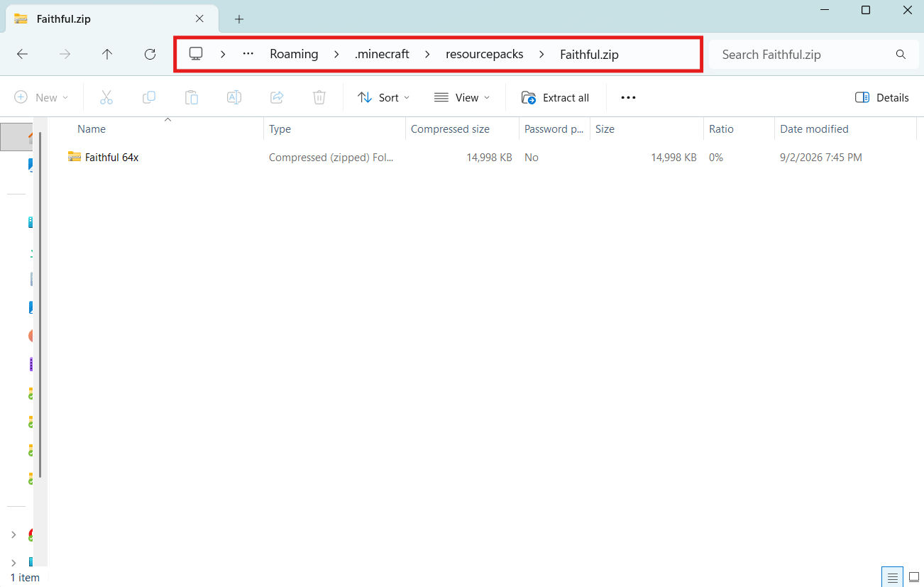
Task: Open Roaming in the address bar
Action: [x=294, y=54]
